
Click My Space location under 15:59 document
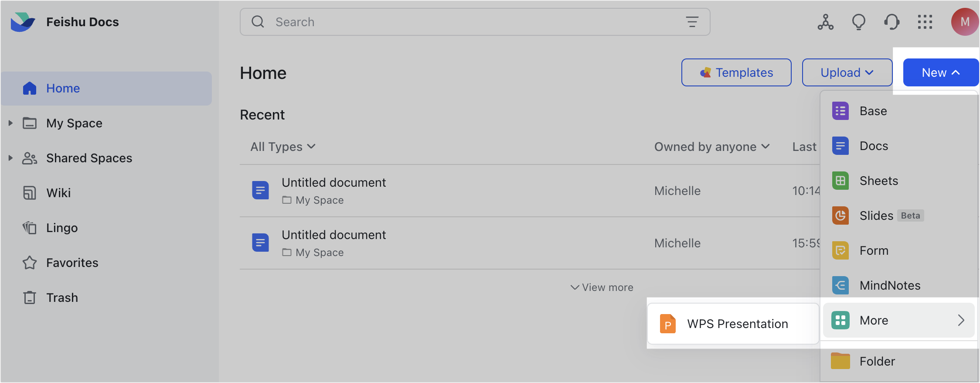(x=313, y=253)
